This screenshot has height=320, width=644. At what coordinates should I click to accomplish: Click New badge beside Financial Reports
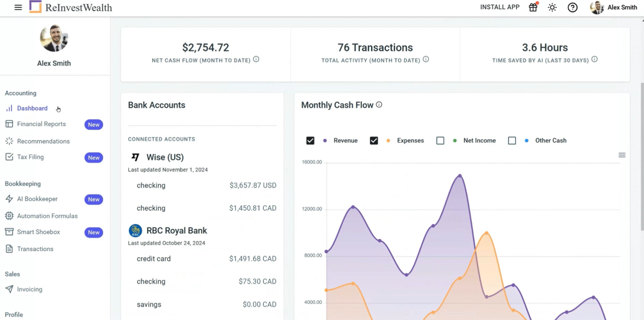(x=94, y=125)
